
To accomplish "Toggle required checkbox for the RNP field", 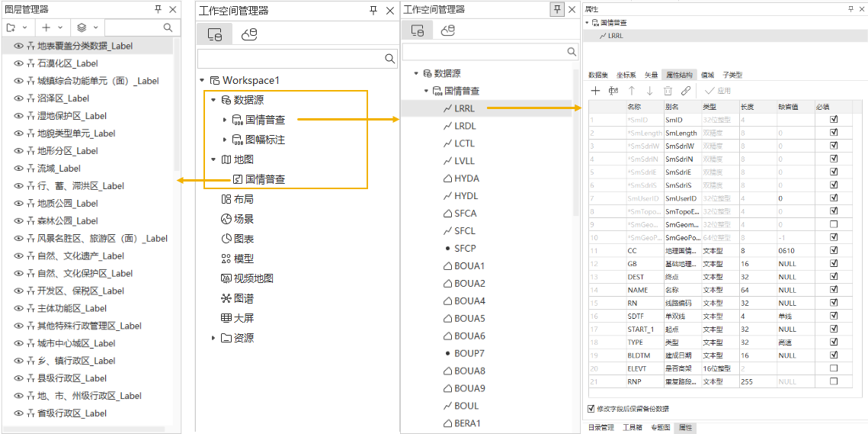I will 834,381.
